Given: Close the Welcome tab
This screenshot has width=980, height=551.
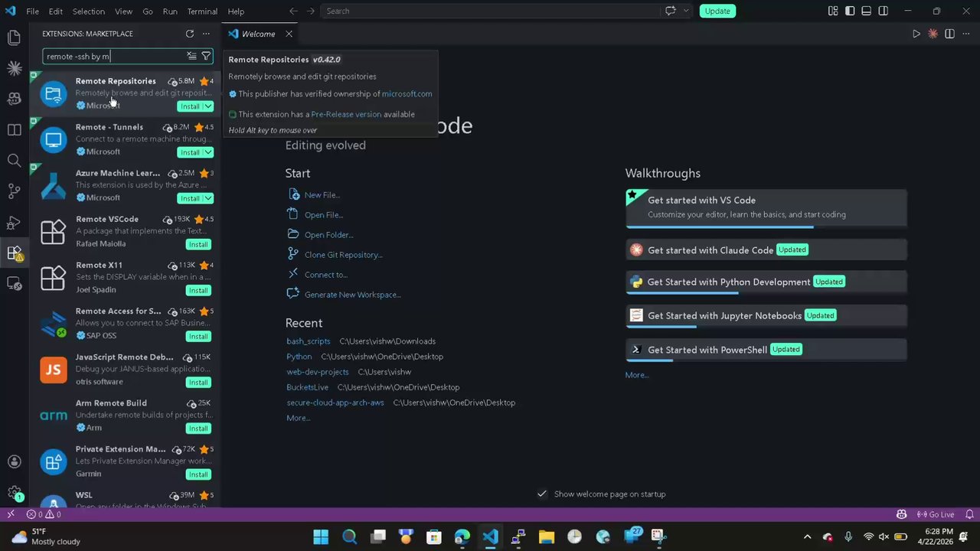Looking at the screenshot, I should pyautogui.click(x=289, y=34).
